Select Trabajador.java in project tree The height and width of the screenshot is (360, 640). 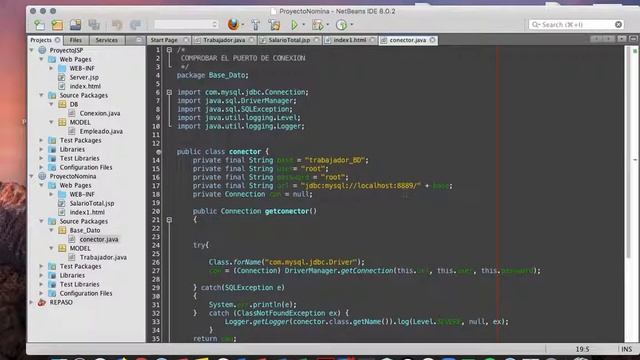tap(103, 257)
